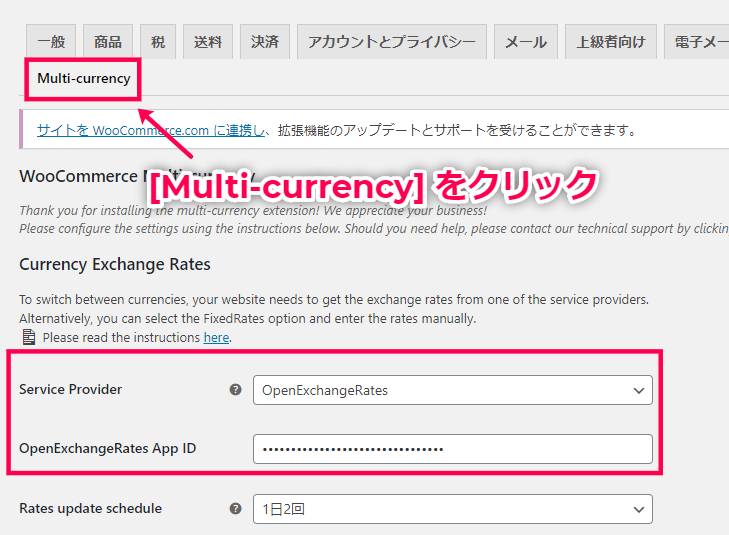The width and height of the screenshot is (729, 535).
Task: Open the 一般 settings tab
Action: point(51,42)
